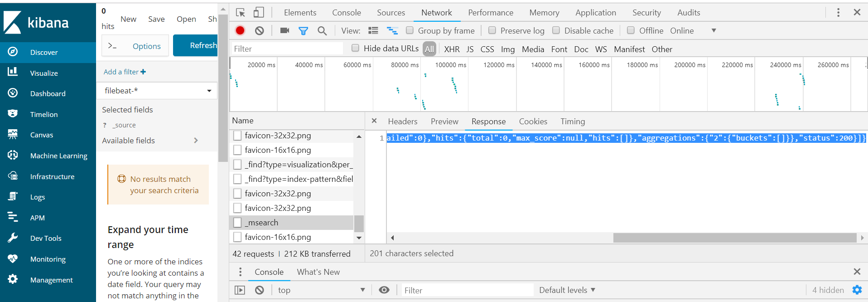Clear the network log
The image size is (868, 302).
click(x=260, y=30)
